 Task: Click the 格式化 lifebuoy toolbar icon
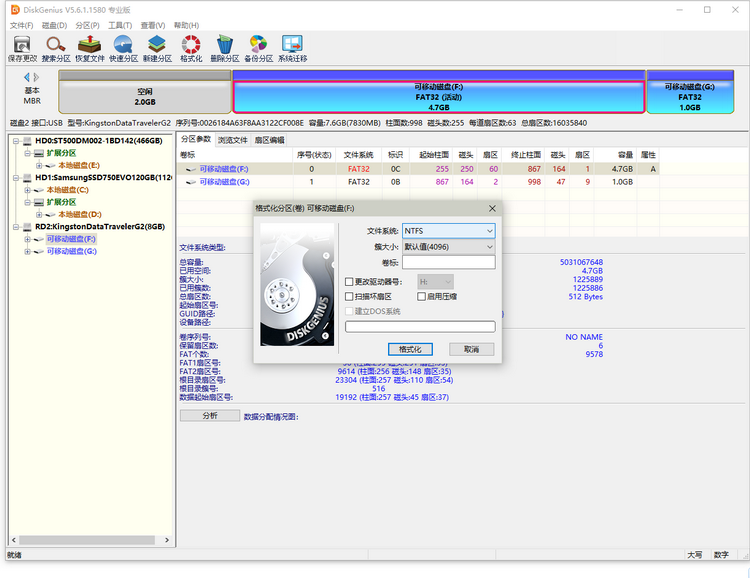point(191,49)
